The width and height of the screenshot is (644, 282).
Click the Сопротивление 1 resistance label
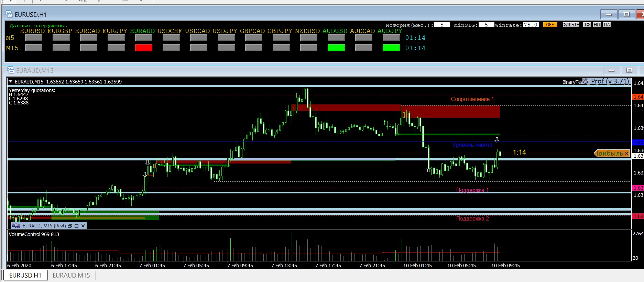click(x=472, y=99)
